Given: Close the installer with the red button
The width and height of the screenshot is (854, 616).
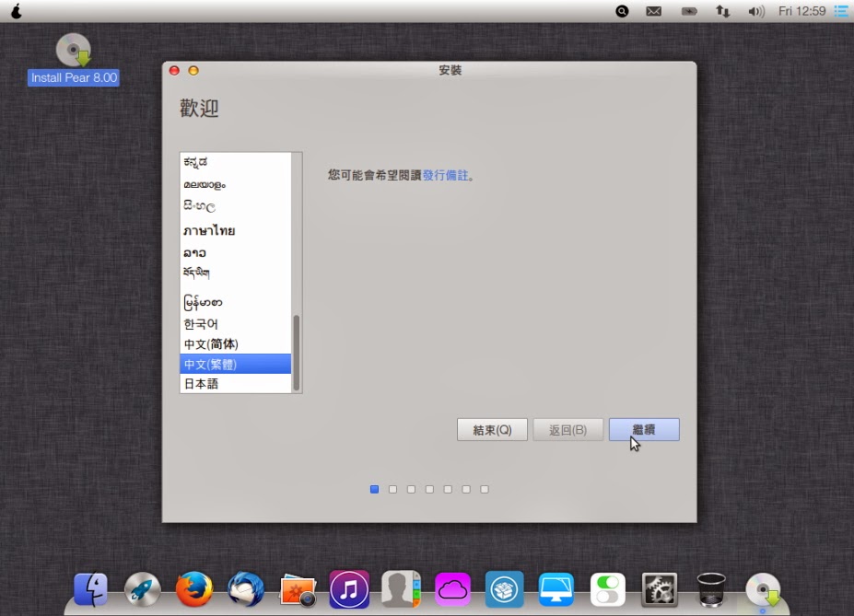Looking at the screenshot, I should [x=174, y=70].
